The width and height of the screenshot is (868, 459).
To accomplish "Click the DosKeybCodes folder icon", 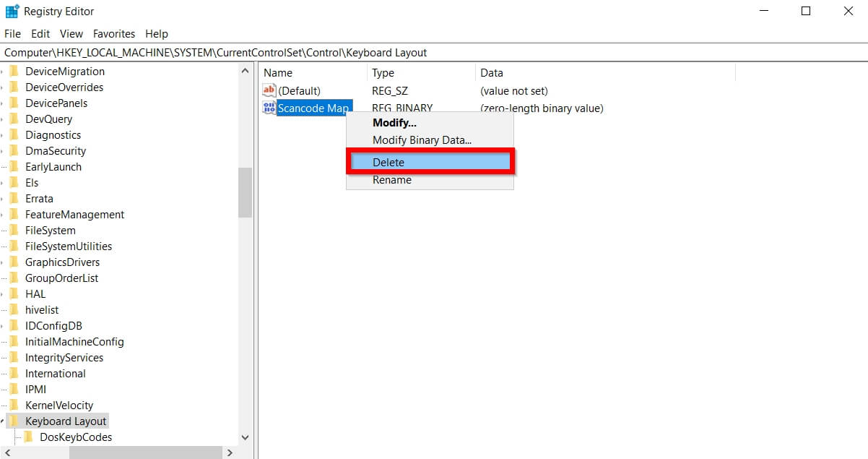I will [x=29, y=437].
